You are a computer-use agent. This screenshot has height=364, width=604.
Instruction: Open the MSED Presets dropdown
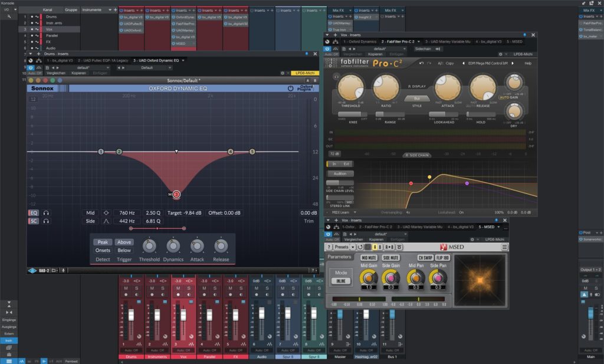(343, 247)
